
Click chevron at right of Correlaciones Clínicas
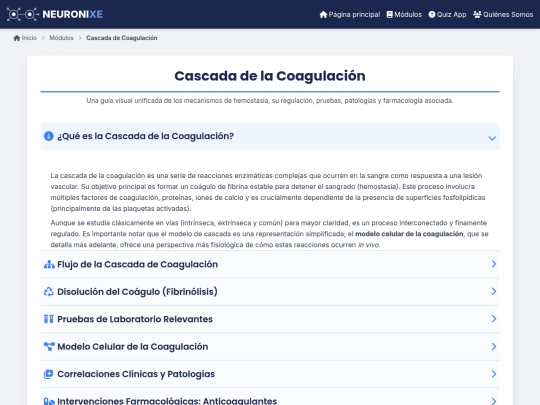point(494,374)
